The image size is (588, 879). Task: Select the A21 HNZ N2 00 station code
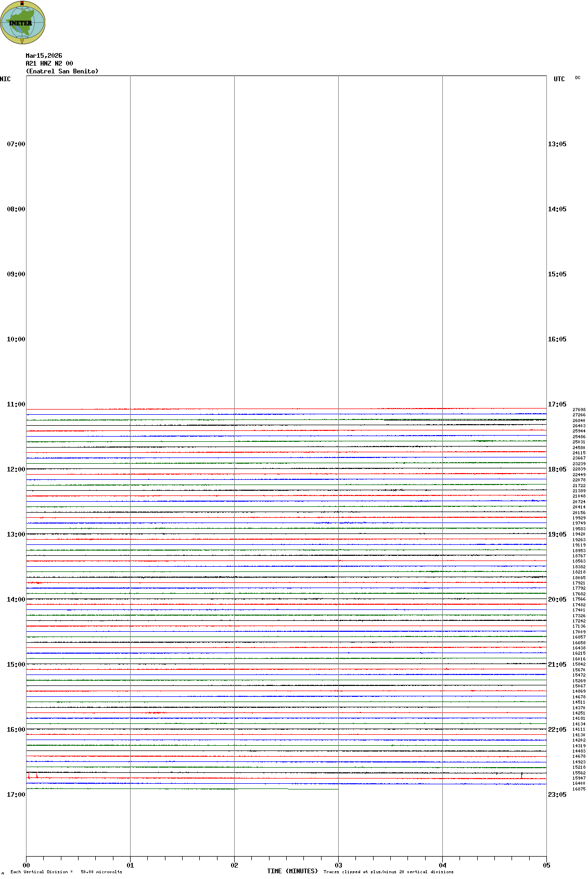49,63
